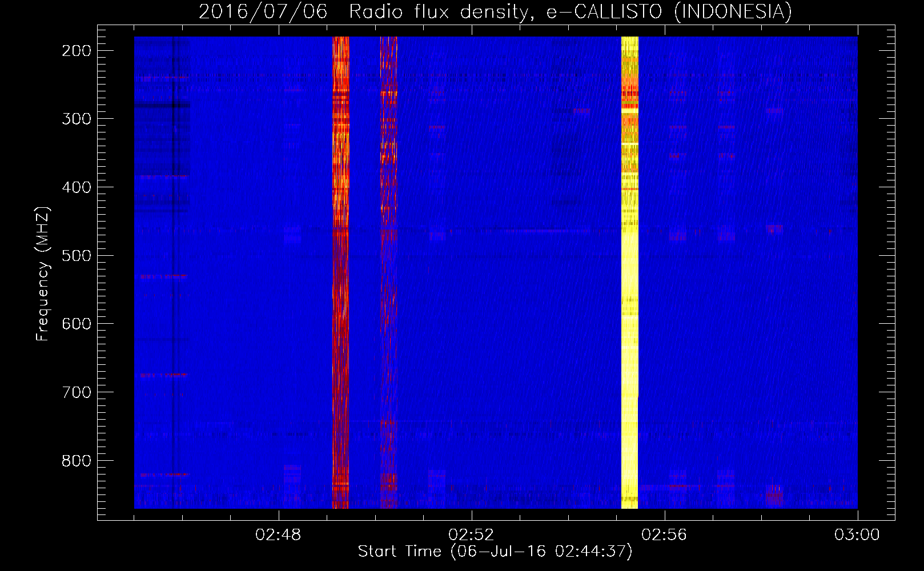Click the 03:00 time tick label
The height and width of the screenshot is (571, 924).
click(857, 535)
